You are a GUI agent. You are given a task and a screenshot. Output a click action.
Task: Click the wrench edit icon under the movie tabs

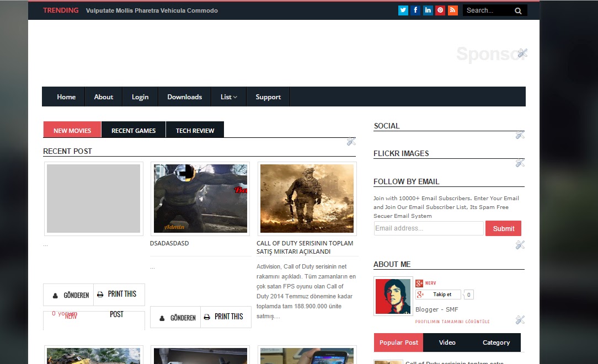tap(351, 141)
